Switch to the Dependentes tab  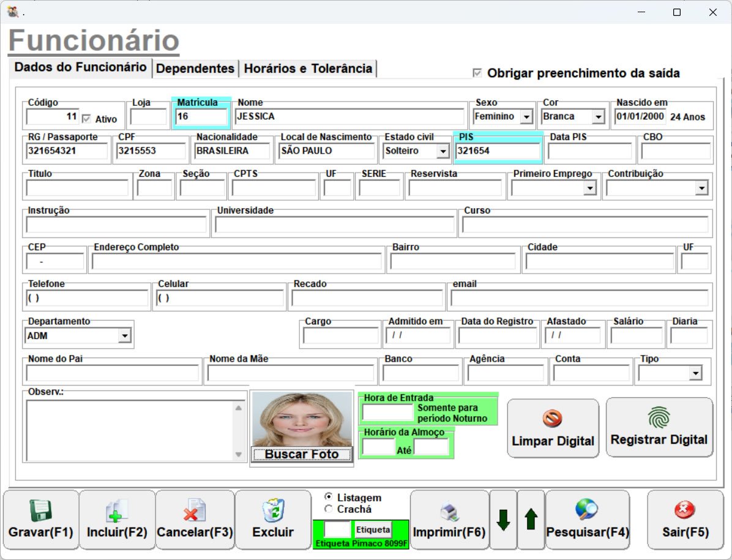[x=195, y=69]
